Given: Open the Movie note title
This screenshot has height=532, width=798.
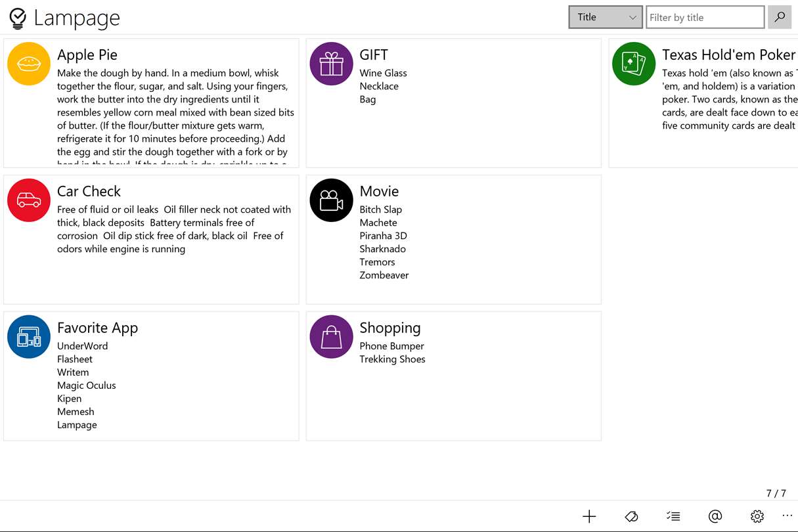Looking at the screenshot, I should pyautogui.click(x=379, y=191).
